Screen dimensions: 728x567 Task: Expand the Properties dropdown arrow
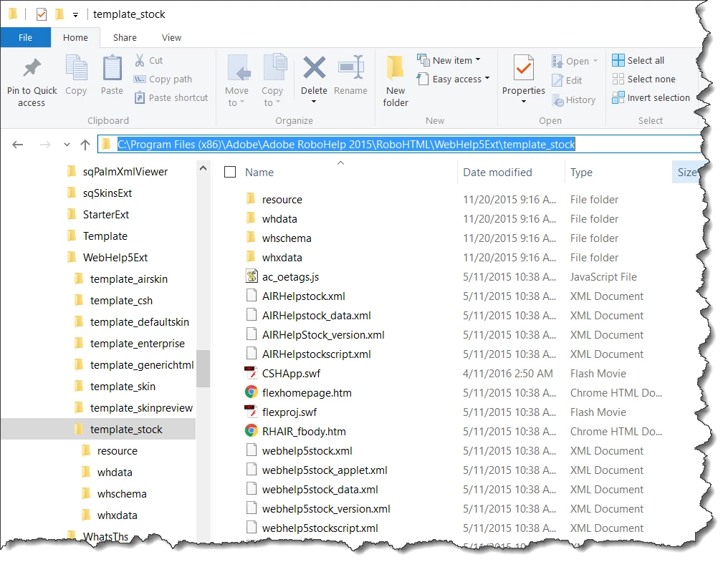(x=523, y=102)
